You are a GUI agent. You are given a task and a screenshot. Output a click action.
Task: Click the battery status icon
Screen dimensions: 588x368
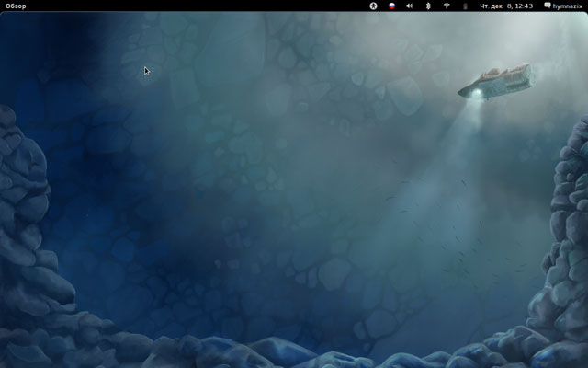point(465,6)
